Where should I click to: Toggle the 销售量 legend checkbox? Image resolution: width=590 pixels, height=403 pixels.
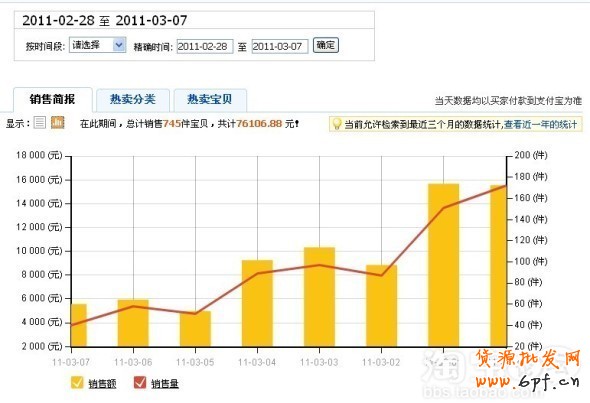pyautogui.click(x=140, y=382)
